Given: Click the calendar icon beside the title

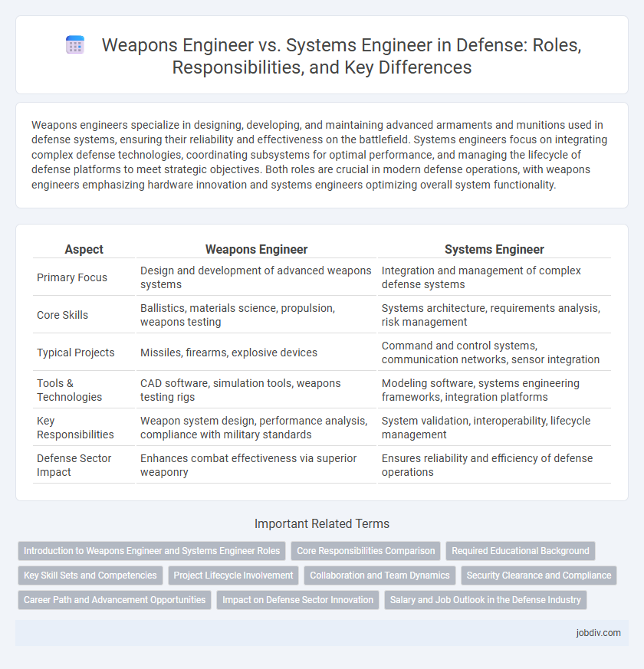Looking at the screenshot, I should point(75,45).
